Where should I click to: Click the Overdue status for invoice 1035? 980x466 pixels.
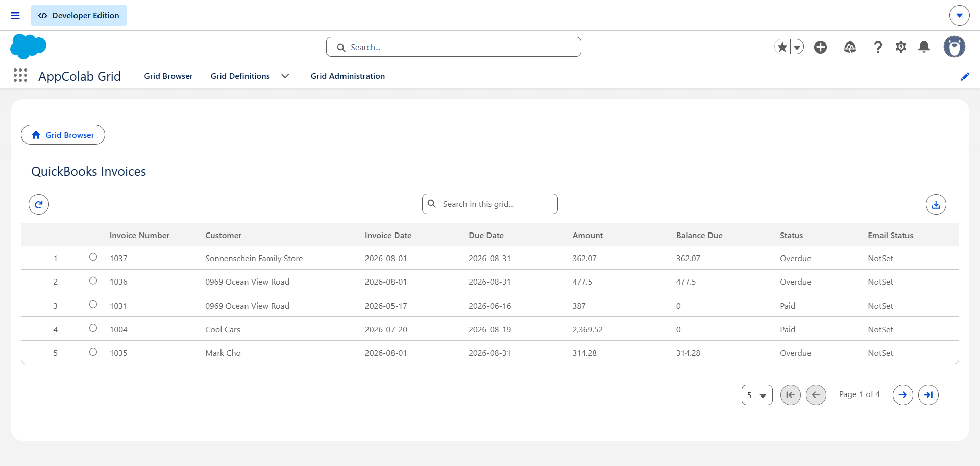point(795,353)
